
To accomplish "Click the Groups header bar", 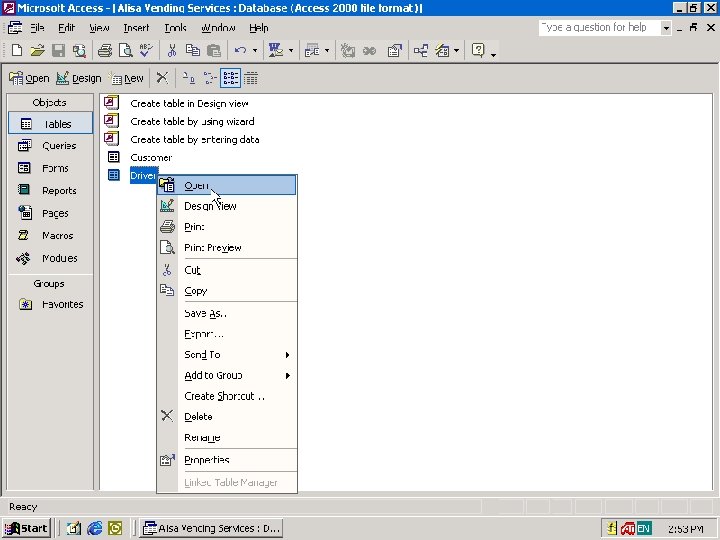I will [x=50, y=284].
